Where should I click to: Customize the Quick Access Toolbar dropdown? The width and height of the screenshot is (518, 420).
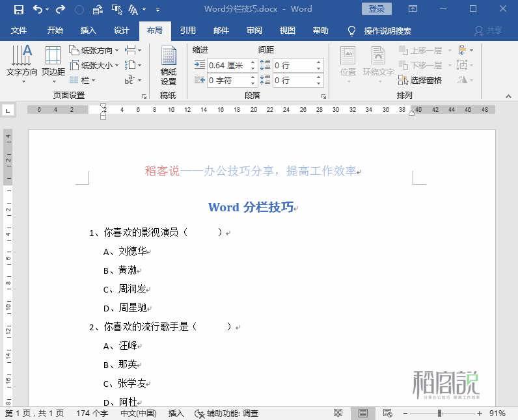click(158, 10)
